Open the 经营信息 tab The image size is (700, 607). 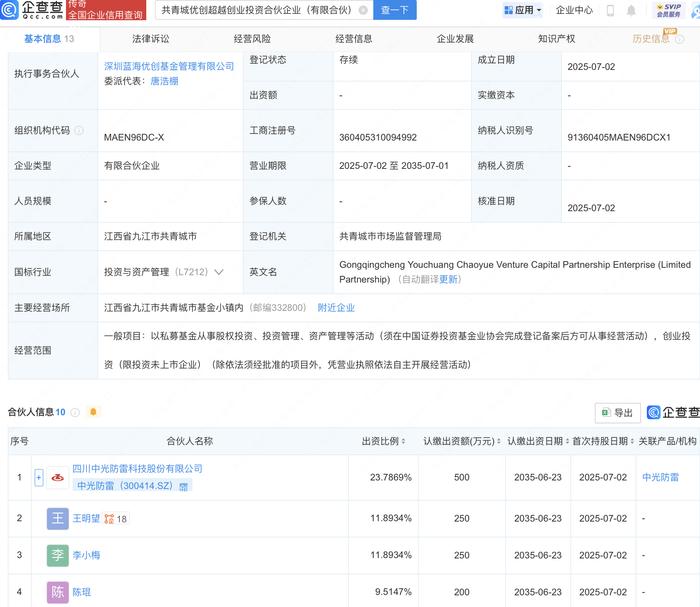coord(354,39)
